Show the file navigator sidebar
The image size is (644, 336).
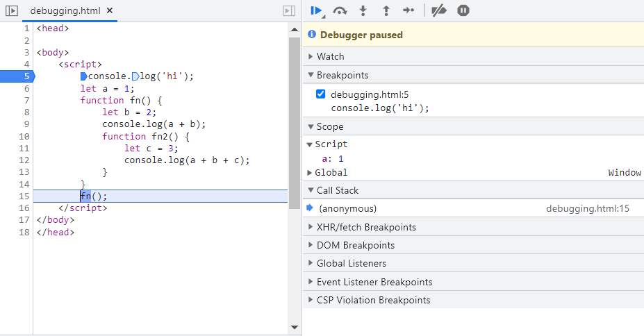(12, 10)
